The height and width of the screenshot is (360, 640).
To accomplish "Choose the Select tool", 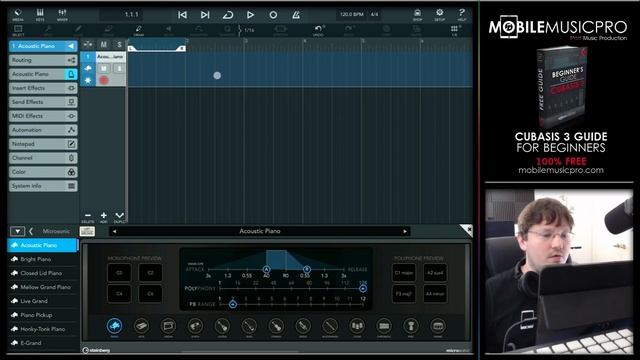I will 18,30.
